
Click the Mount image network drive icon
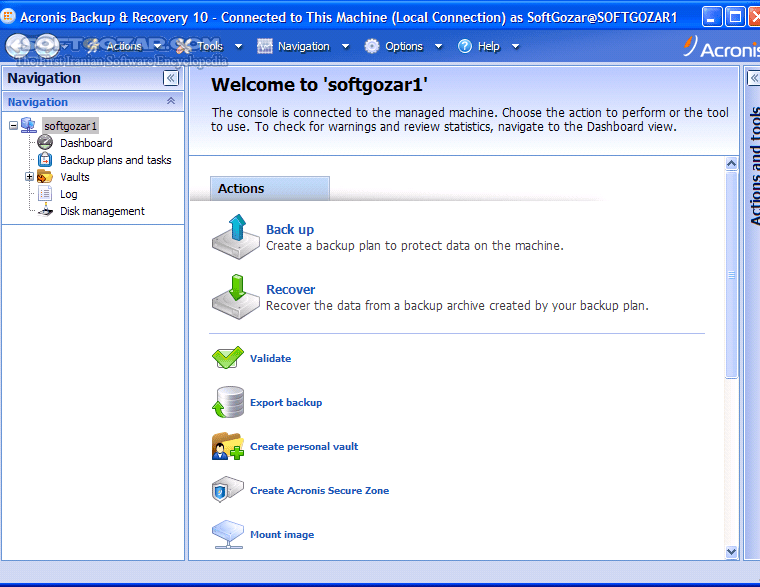click(x=228, y=534)
